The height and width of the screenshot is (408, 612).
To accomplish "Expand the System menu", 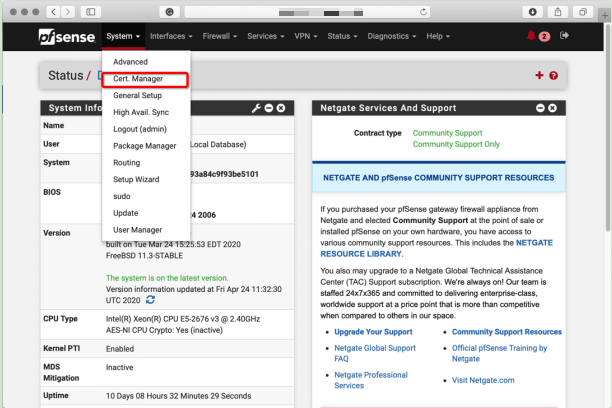I will pos(123,36).
